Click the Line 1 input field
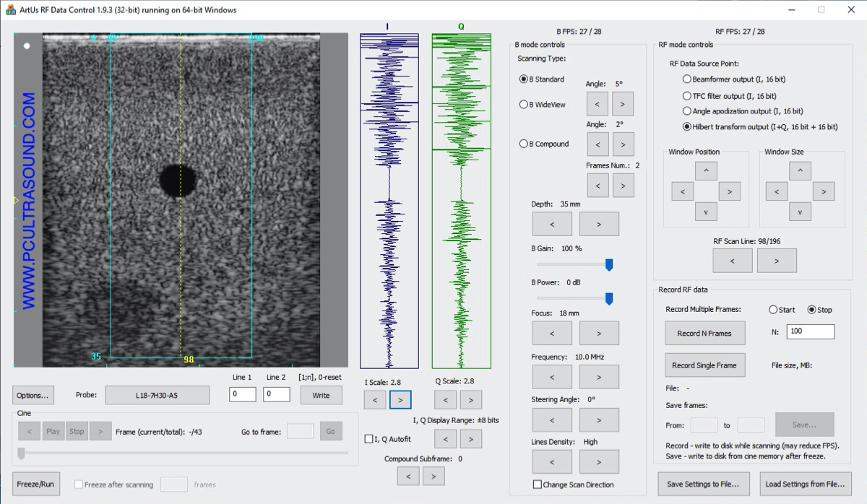The image size is (867, 504). pos(243,394)
